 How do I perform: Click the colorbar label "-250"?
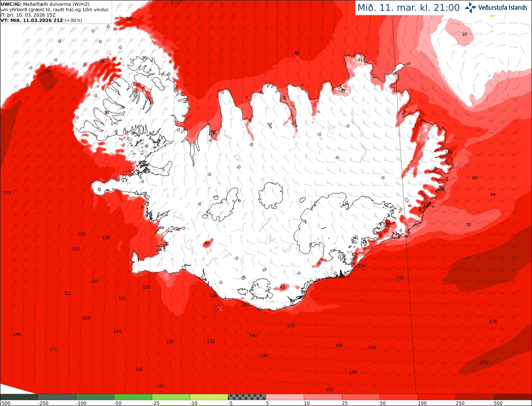click(x=43, y=403)
